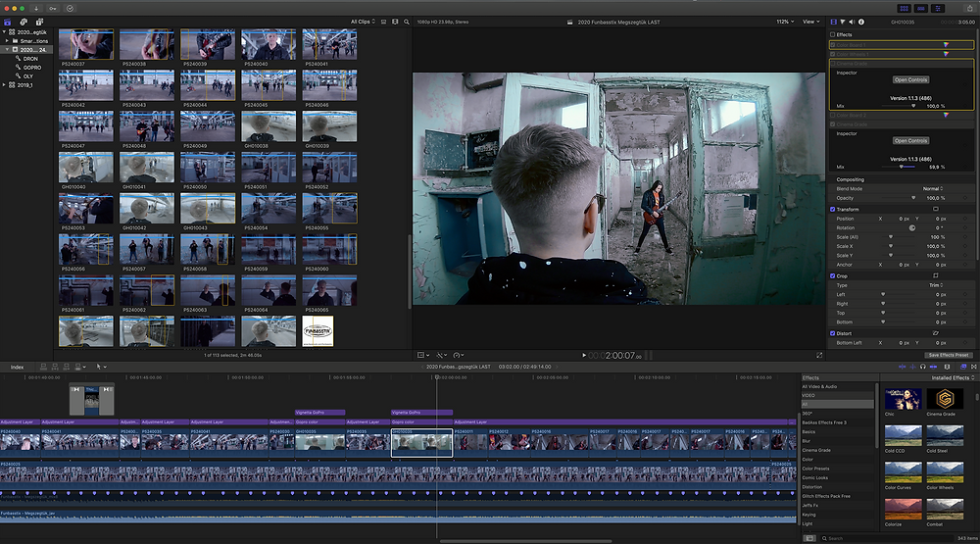Open the Effects browser icon in timeline
The height and width of the screenshot is (544, 980).
[963, 367]
